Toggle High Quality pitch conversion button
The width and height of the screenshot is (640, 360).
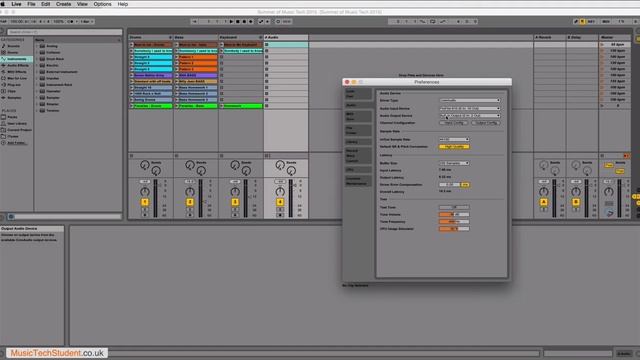tap(454, 147)
